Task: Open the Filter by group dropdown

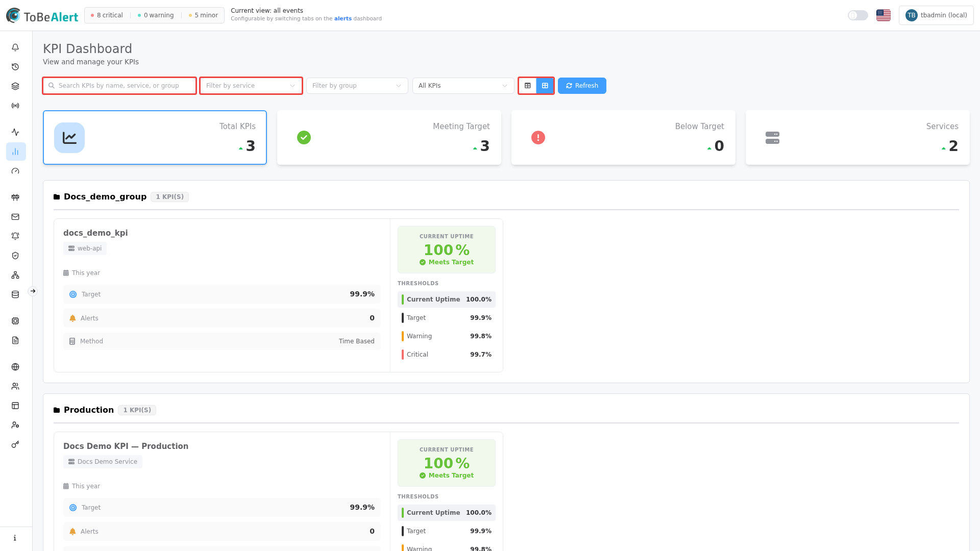Action: (x=357, y=86)
